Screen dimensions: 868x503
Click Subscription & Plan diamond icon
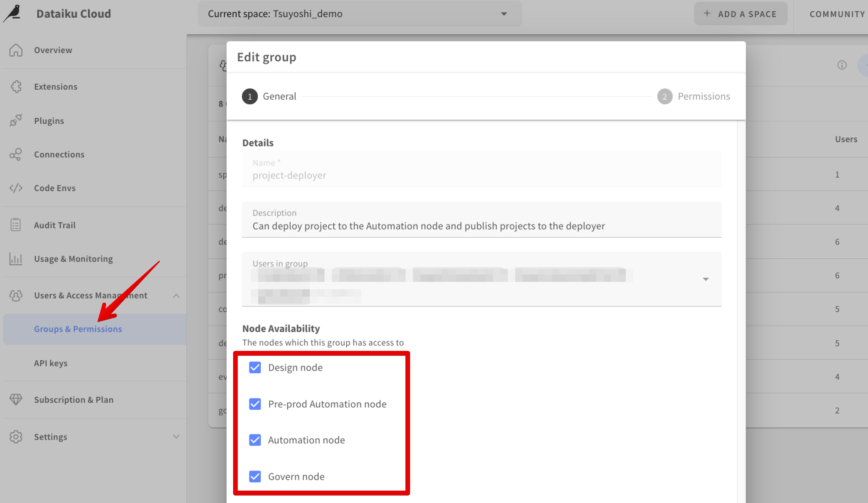(x=16, y=400)
